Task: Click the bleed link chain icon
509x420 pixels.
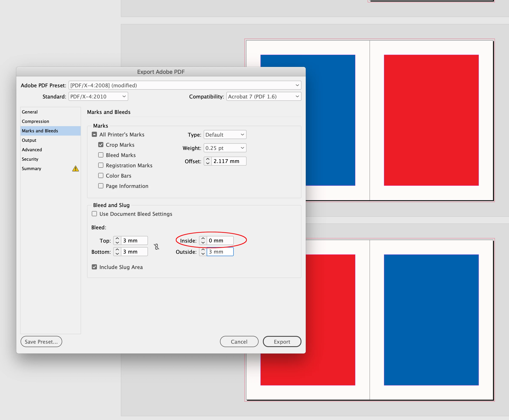Action: pos(157,246)
